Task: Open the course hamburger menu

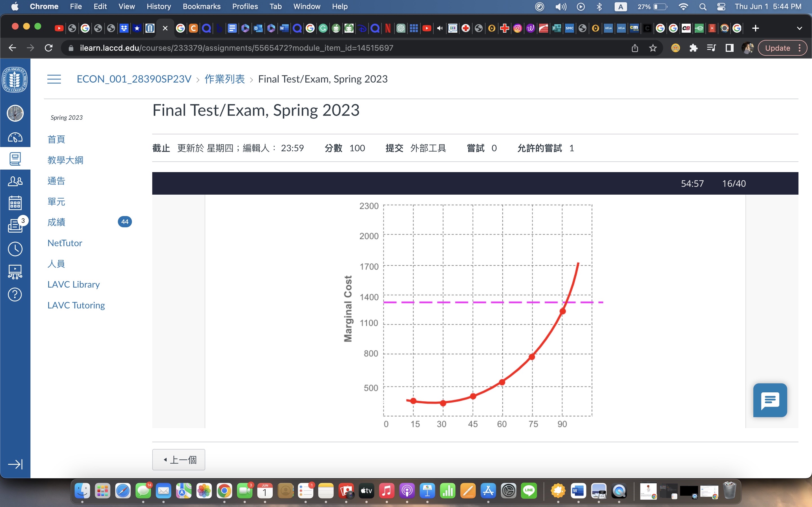Action: [54, 79]
